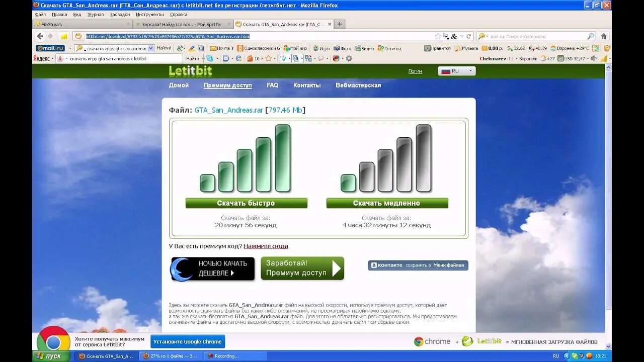Click the Яндекс logo in toolbar
The width and height of the screenshot is (644, 362).
point(41,58)
